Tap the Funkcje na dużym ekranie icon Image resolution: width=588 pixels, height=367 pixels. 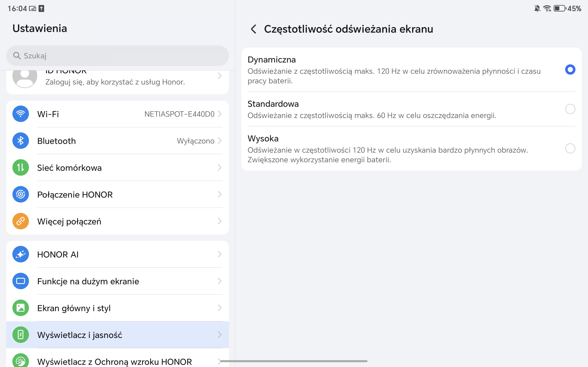(x=21, y=281)
